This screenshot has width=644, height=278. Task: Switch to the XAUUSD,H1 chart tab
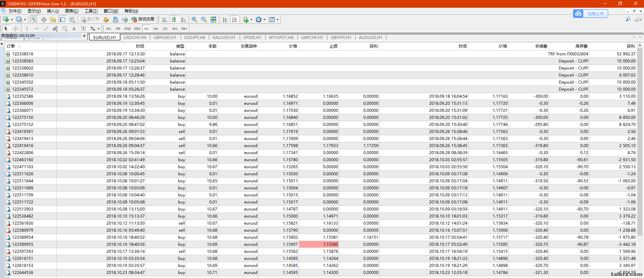tap(224, 37)
